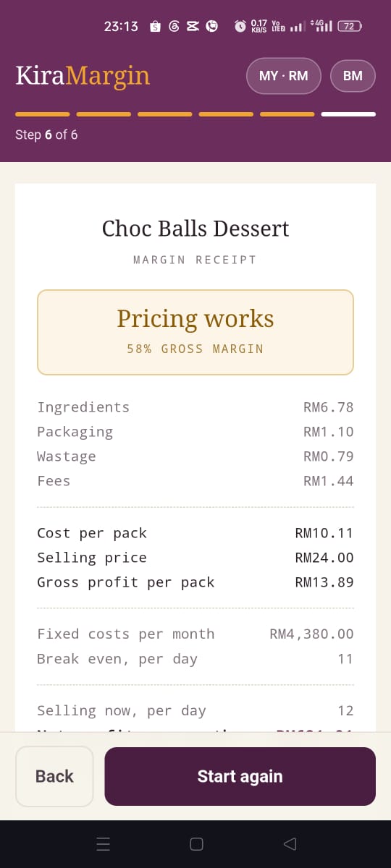
Task: Tap the Android recent apps icon
Action: pos(103,843)
